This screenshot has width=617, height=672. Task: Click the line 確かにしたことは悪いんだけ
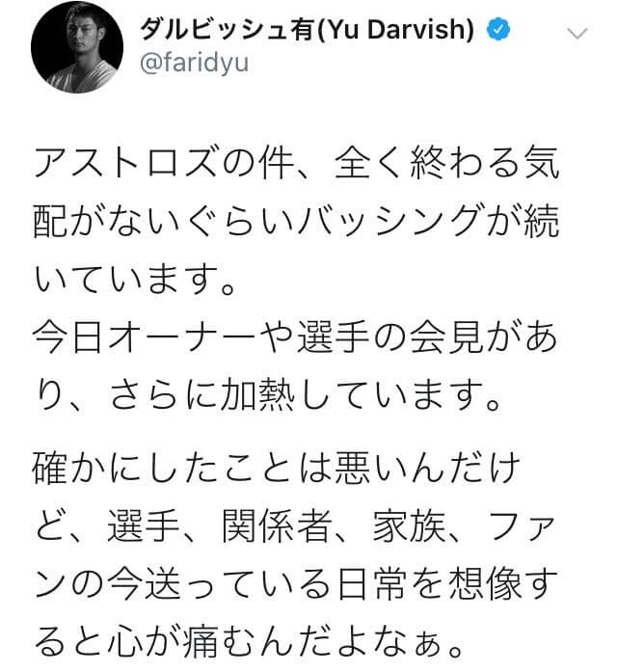(277, 469)
